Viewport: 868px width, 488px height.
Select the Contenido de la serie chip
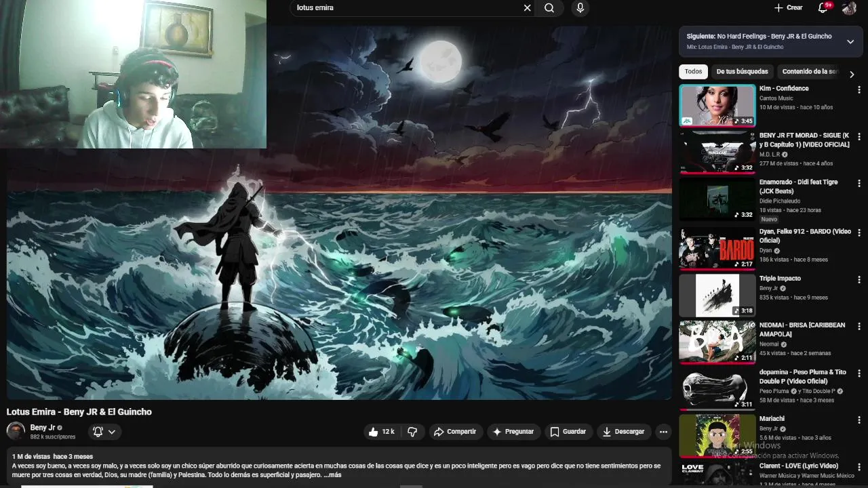810,71
